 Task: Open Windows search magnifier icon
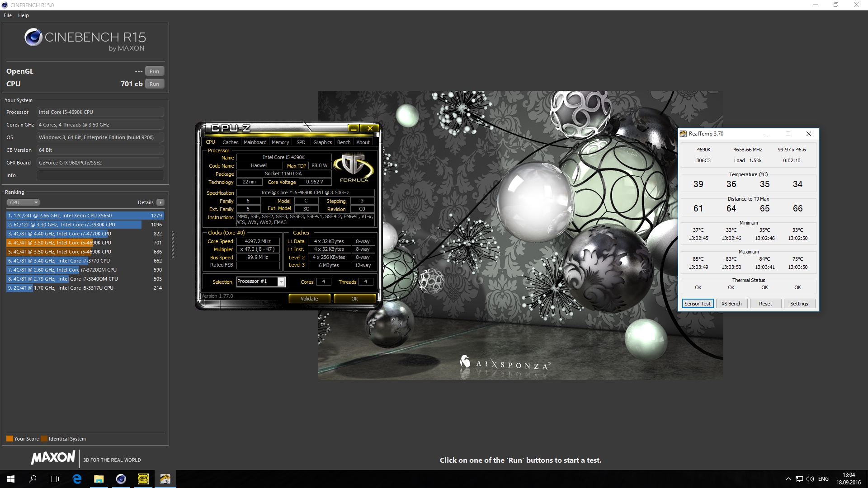33,479
